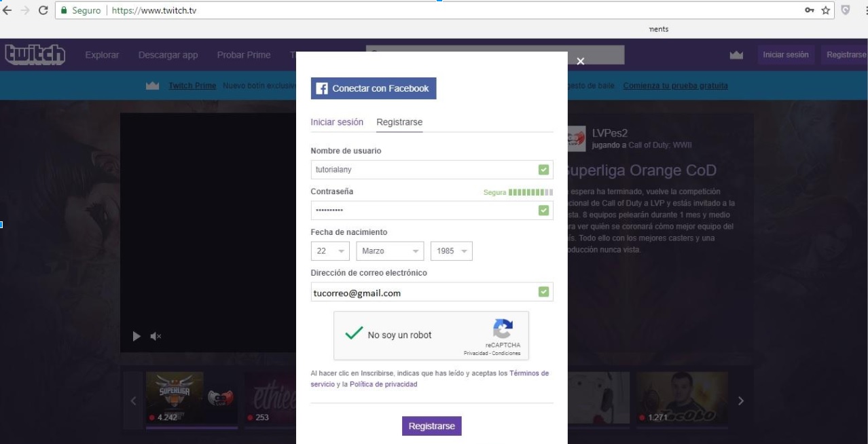
Task: Go to previous carousel streams arrow
Action: pyautogui.click(x=133, y=401)
